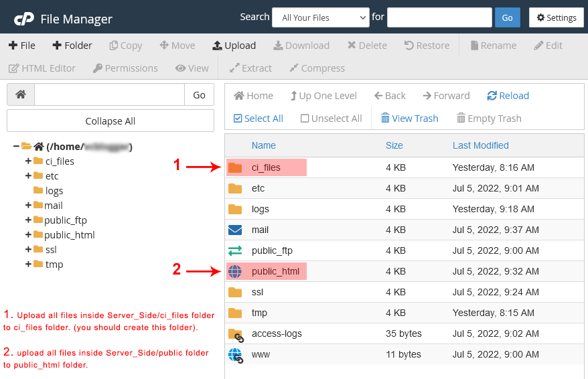
Task: Click the www globe link icon
Action: pyautogui.click(x=236, y=355)
